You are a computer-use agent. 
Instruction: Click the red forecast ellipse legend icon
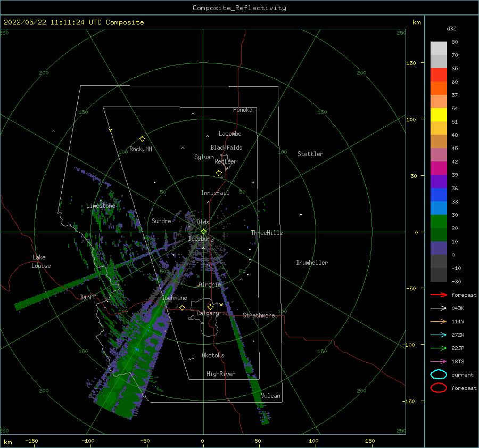click(x=439, y=388)
